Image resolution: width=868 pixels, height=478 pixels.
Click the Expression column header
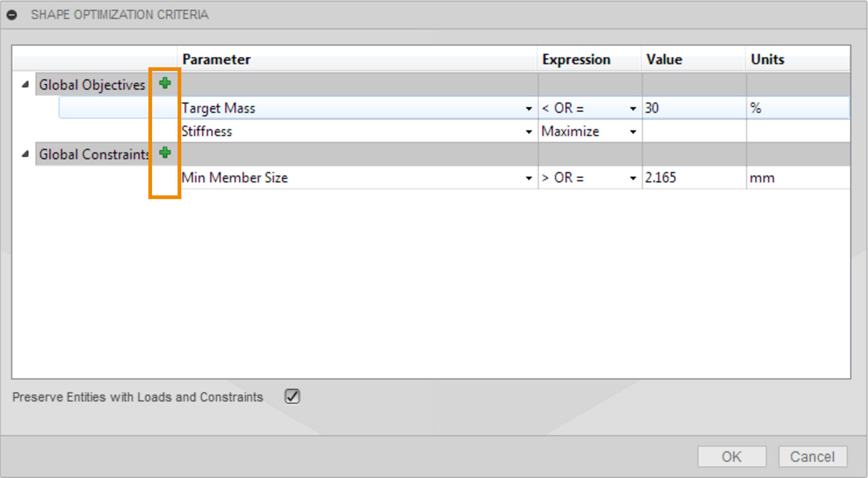(576, 59)
